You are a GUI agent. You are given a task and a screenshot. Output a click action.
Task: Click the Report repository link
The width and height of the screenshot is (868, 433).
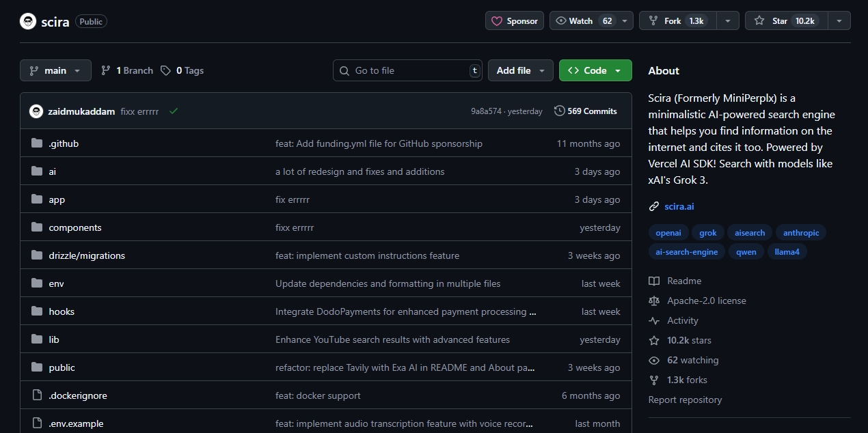click(x=685, y=400)
